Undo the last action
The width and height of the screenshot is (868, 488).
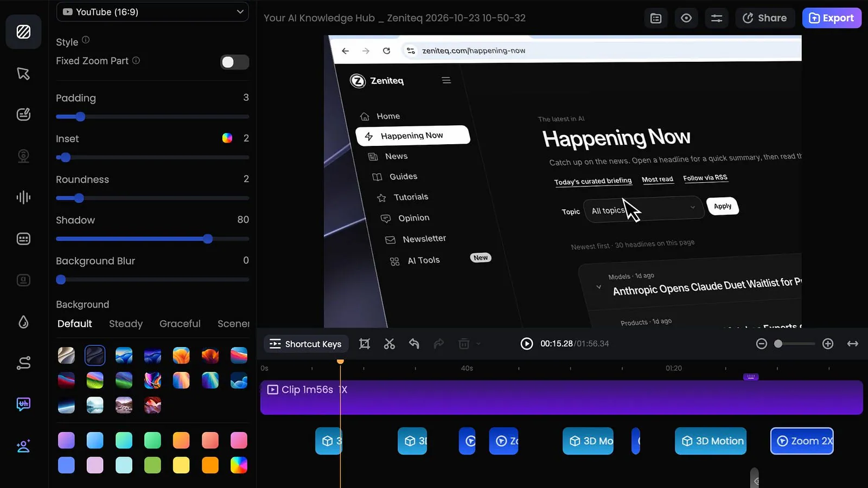414,344
